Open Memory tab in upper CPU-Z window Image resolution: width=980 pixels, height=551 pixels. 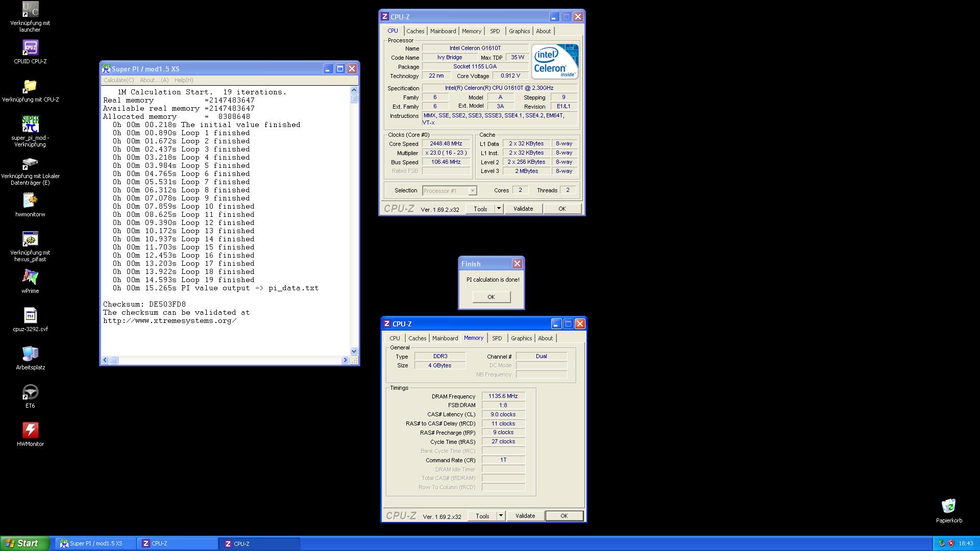click(472, 31)
